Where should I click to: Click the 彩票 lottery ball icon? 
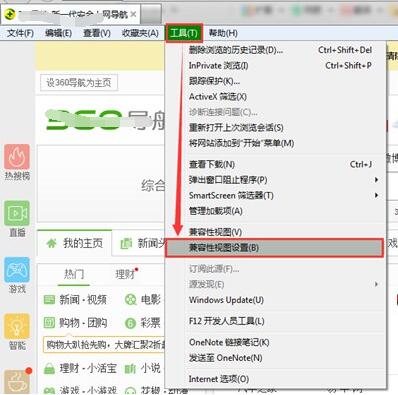(130, 323)
